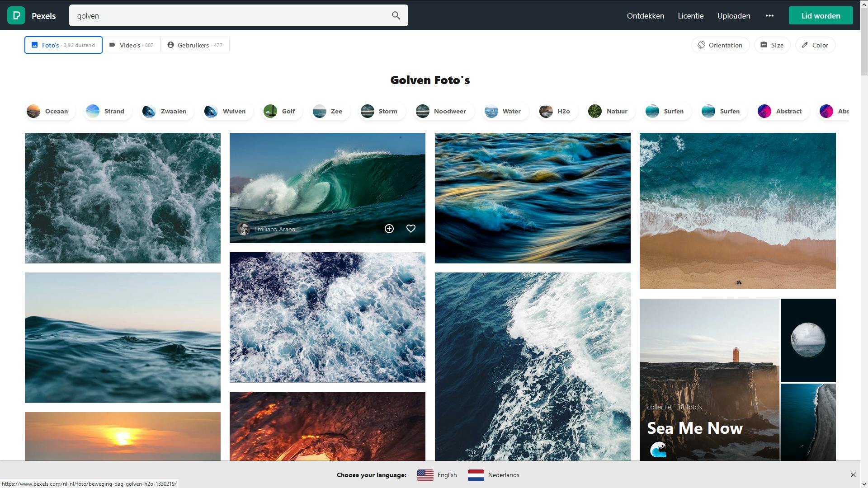
Task: Expand the Color filter dropdown
Action: pyautogui.click(x=815, y=45)
